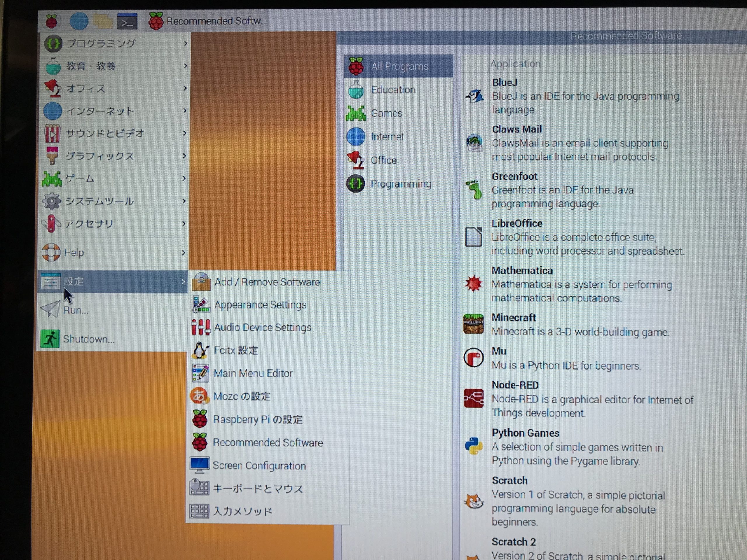The width and height of the screenshot is (747, 560).
Task: Expand the Help submenu arrow
Action: [183, 253]
